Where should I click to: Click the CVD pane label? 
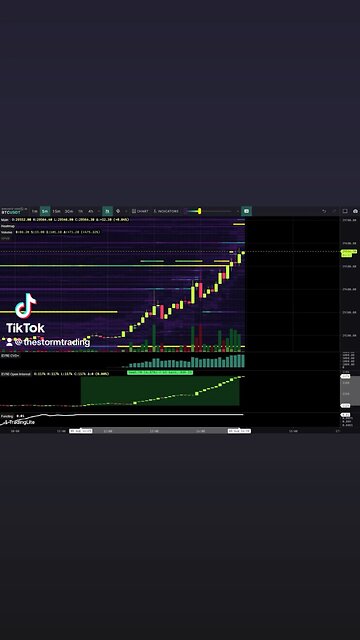pyautogui.click(x=10, y=356)
